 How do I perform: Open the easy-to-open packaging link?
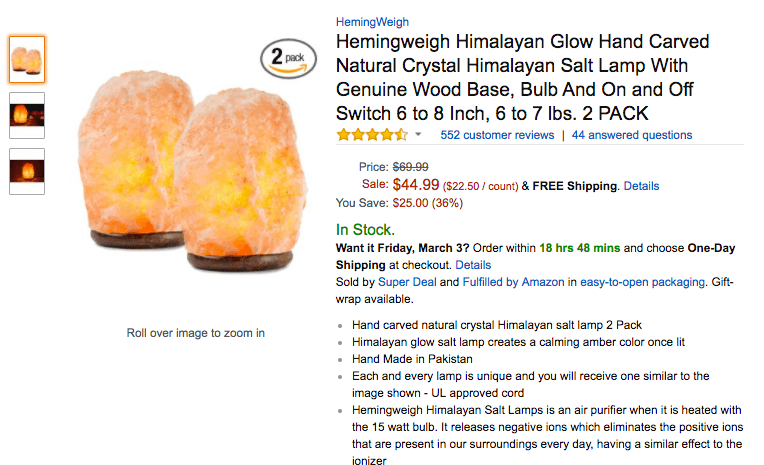pos(643,282)
